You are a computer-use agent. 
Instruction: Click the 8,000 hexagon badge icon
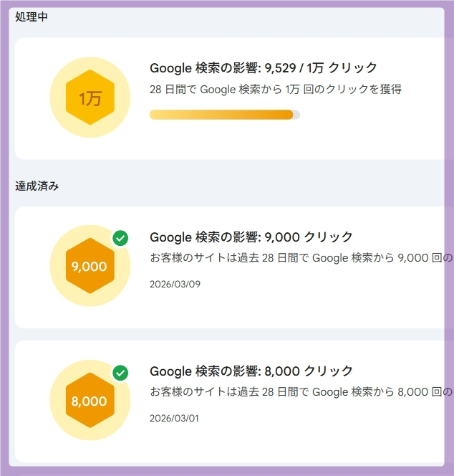[x=90, y=400]
